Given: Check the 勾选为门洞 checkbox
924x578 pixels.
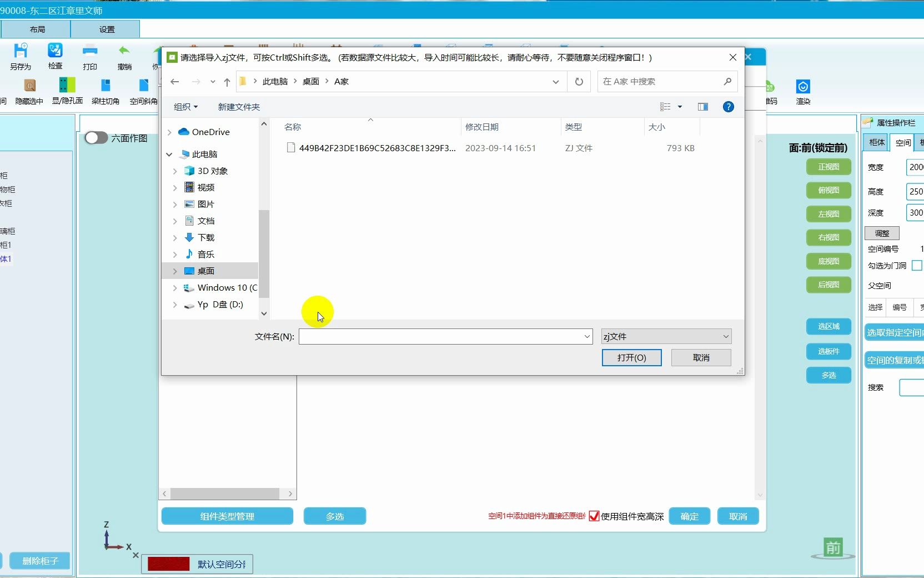Looking at the screenshot, I should (917, 266).
